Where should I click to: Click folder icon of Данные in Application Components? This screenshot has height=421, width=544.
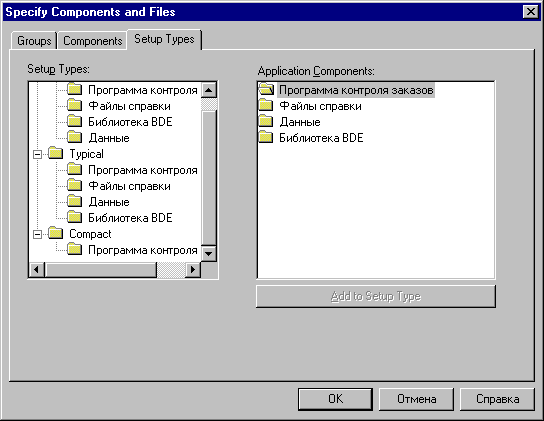[266, 121]
